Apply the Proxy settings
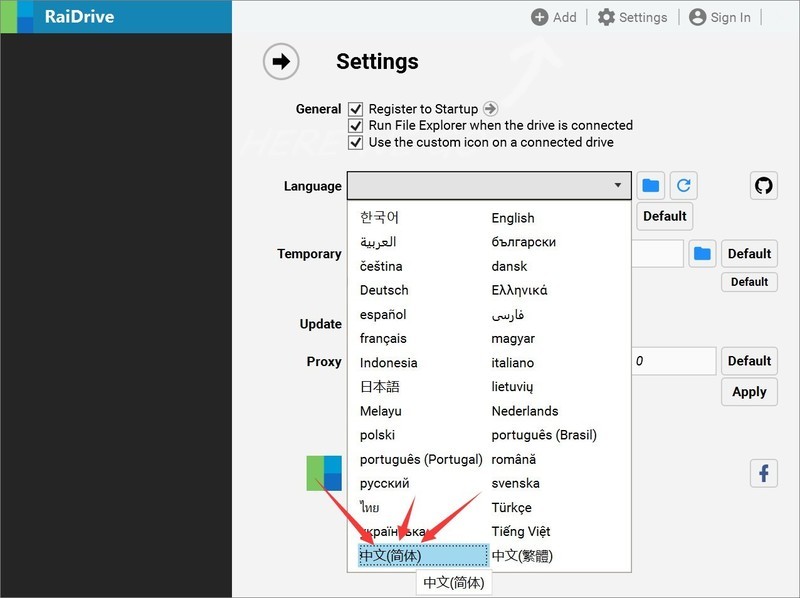Image resolution: width=800 pixels, height=598 pixels. pyautogui.click(x=749, y=392)
